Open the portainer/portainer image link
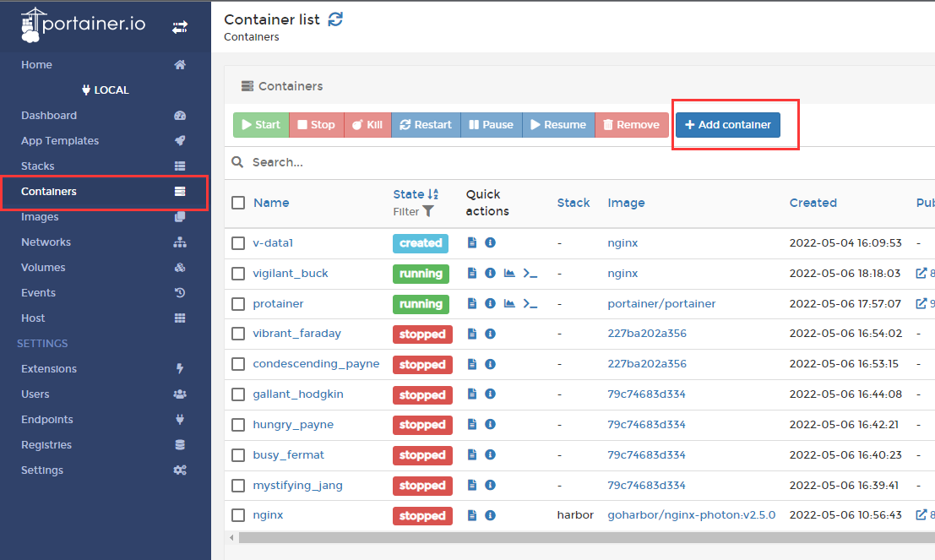Viewport: 935px width, 560px height. [x=661, y=303]
